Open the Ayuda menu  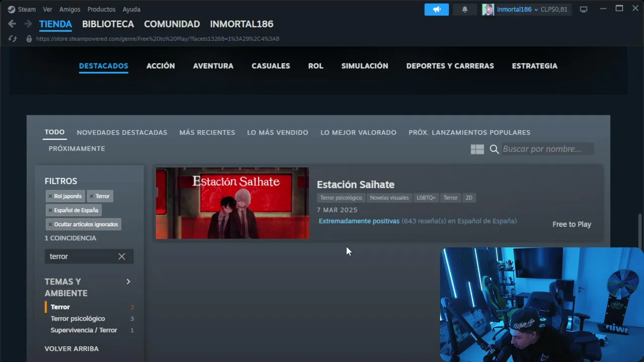[x=132, y=10]
